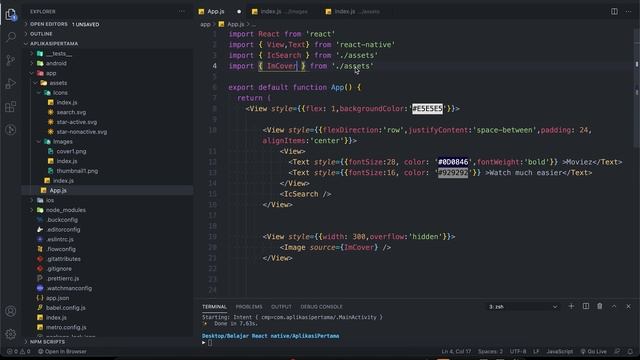Select the PROBLEMS panel tab

[x=249, y=307]
